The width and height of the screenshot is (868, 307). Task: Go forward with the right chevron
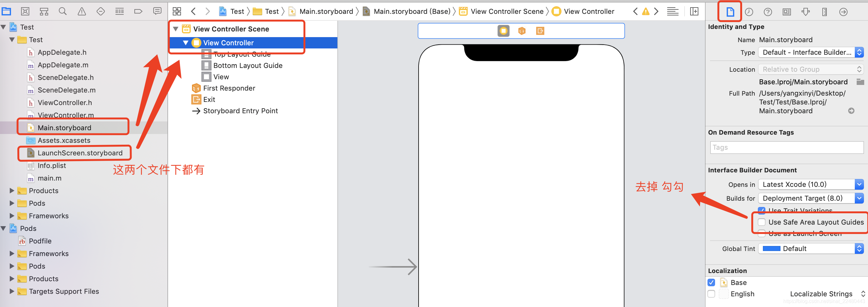pyautogui.click(x=208, y=11)
